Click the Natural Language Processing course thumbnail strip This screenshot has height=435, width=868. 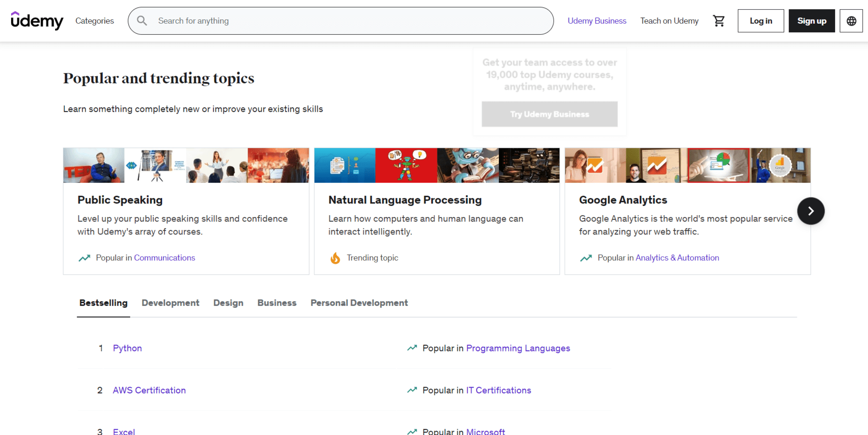click(x=436, y=165)
